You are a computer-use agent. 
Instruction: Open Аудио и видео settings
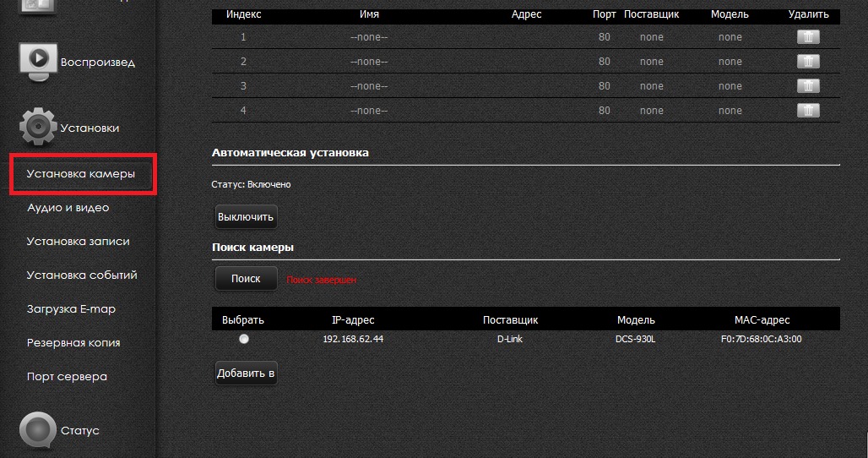point(68,208)
